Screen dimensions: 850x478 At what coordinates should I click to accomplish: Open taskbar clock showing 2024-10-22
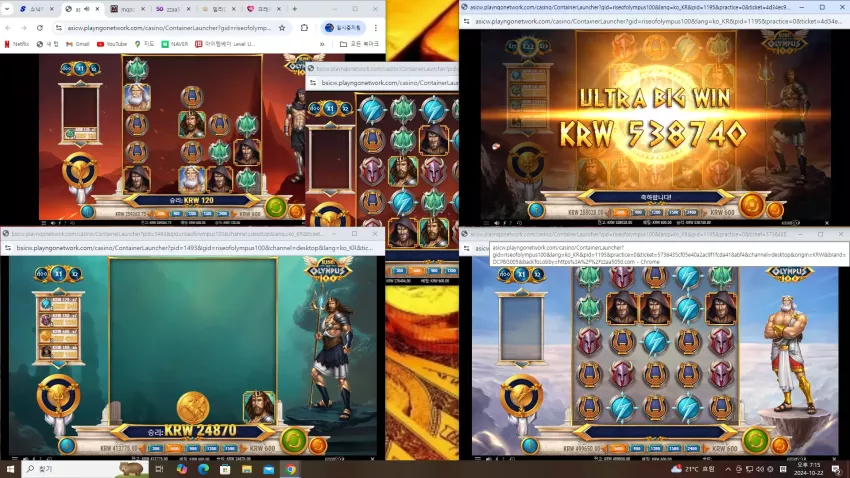pos(808,469)
